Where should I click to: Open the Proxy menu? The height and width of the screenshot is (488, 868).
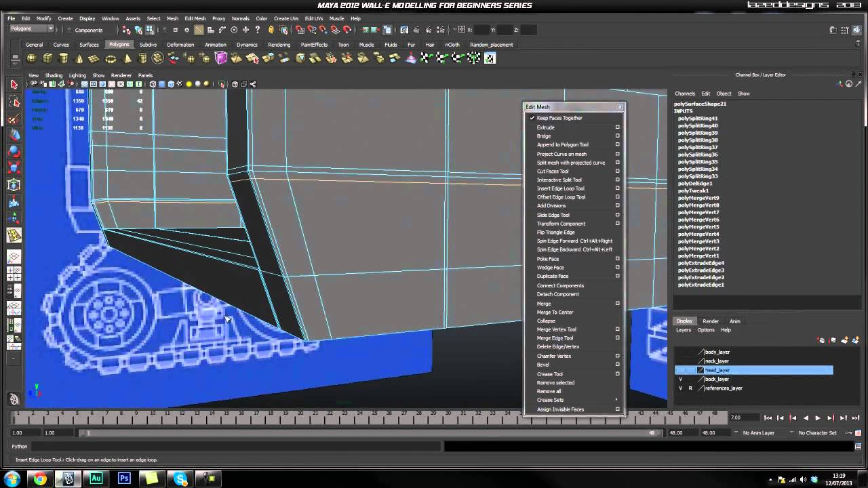pyautogui.click(x=218, y=18)
